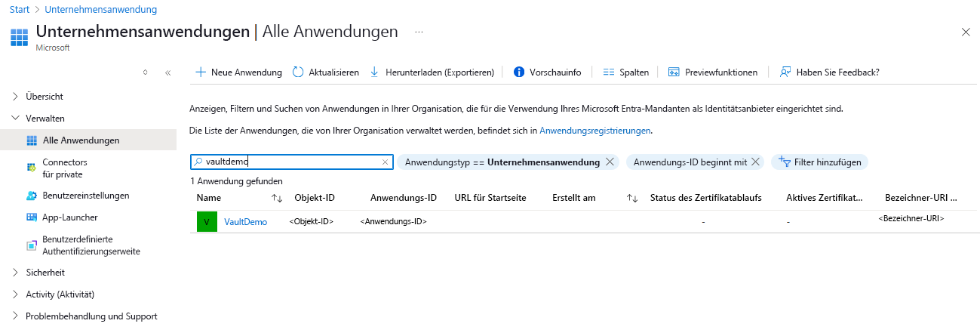
Task: Click the vaultdemo search field
Action: [291, 162]
